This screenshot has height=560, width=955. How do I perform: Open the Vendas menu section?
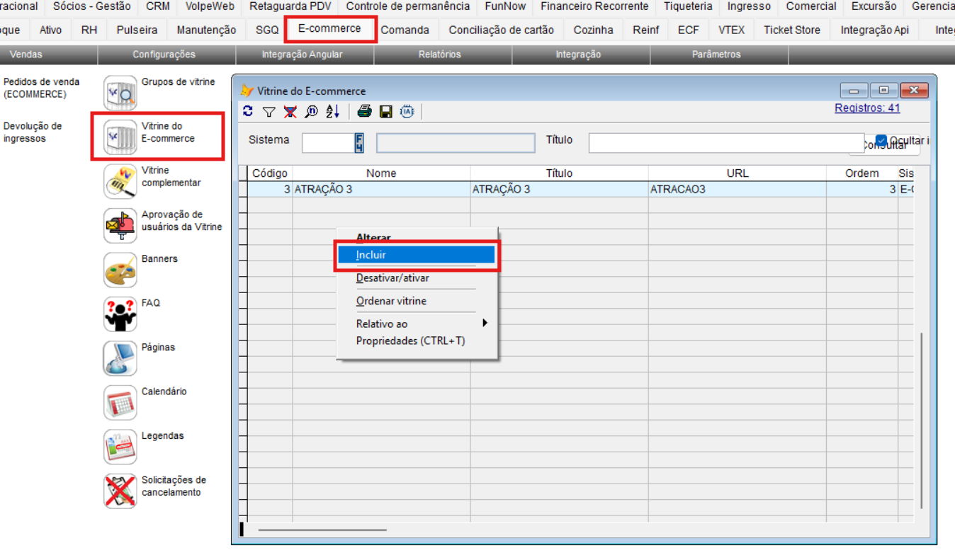(x=26, y=55)
